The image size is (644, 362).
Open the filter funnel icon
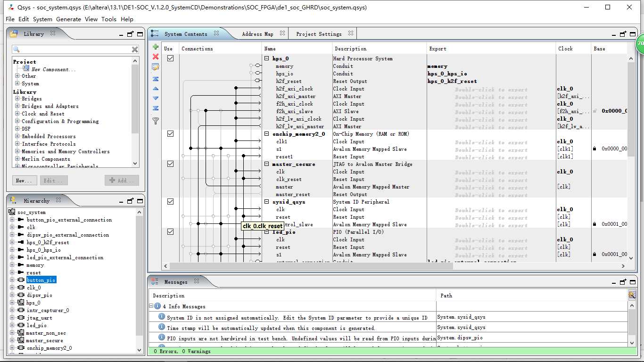pos(156,121)
